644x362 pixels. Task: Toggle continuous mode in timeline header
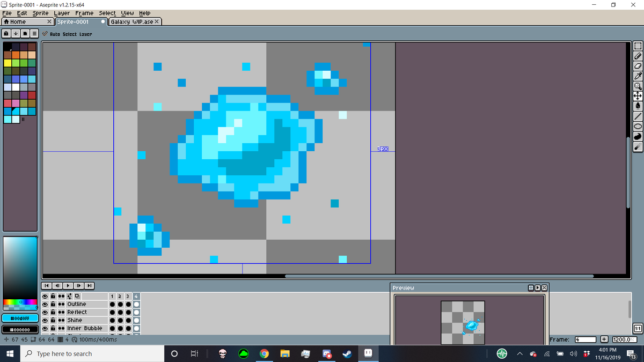click(x=61, y=296)
